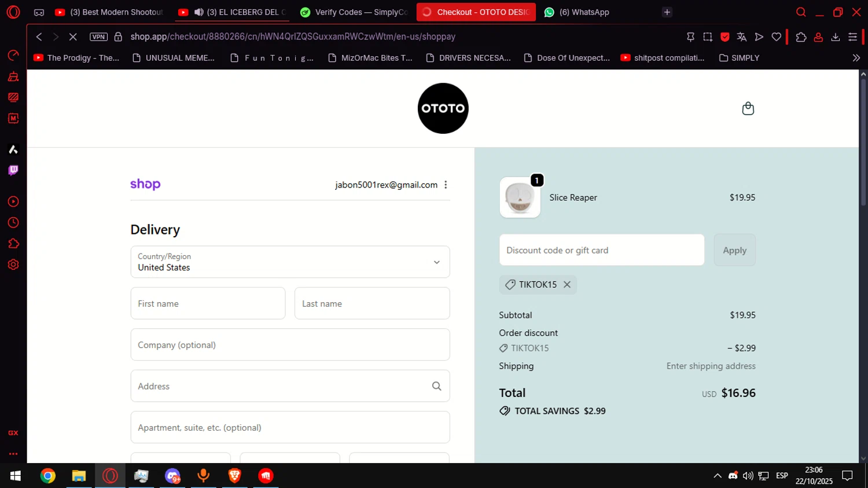Screen dimensions: 868x488
Task: Open the ad blocker shield icon
Action: pyautogui.click(x=724, y=36)
